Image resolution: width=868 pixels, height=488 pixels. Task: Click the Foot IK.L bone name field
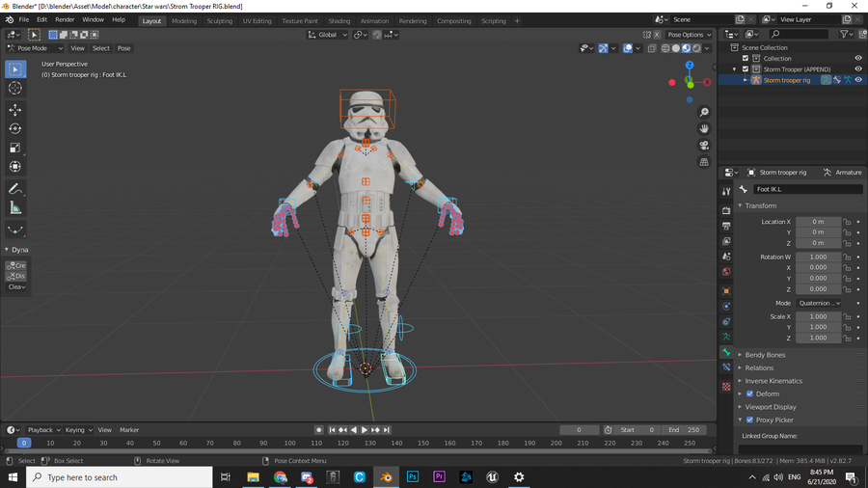[x=807, y=189]
